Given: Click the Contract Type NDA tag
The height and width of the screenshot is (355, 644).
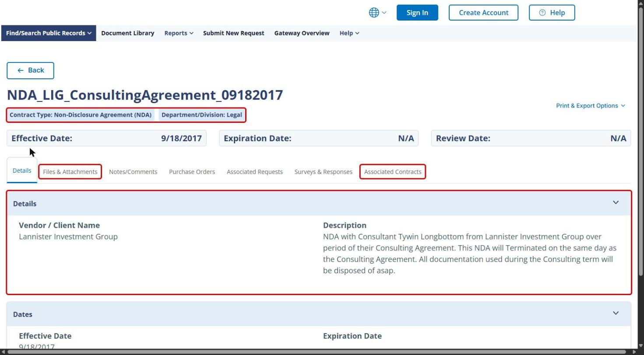Looking at the screenshot, I should click(81, 115).
